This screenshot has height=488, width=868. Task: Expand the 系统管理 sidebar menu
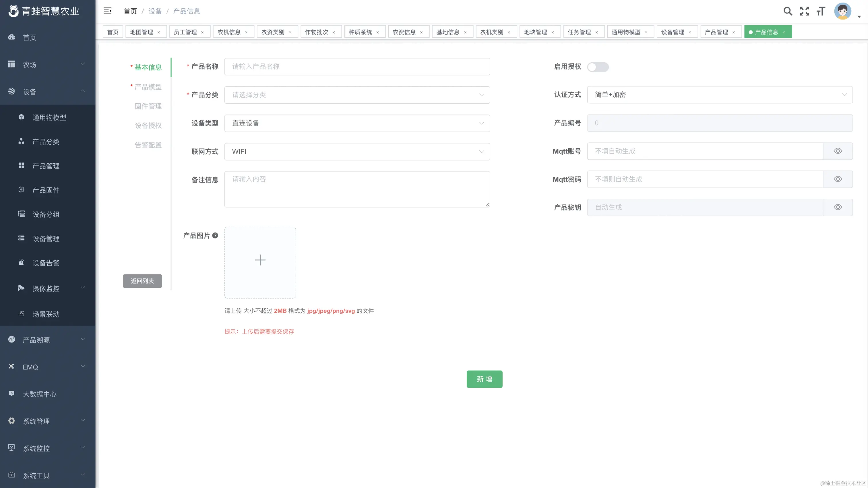point(37,421)
